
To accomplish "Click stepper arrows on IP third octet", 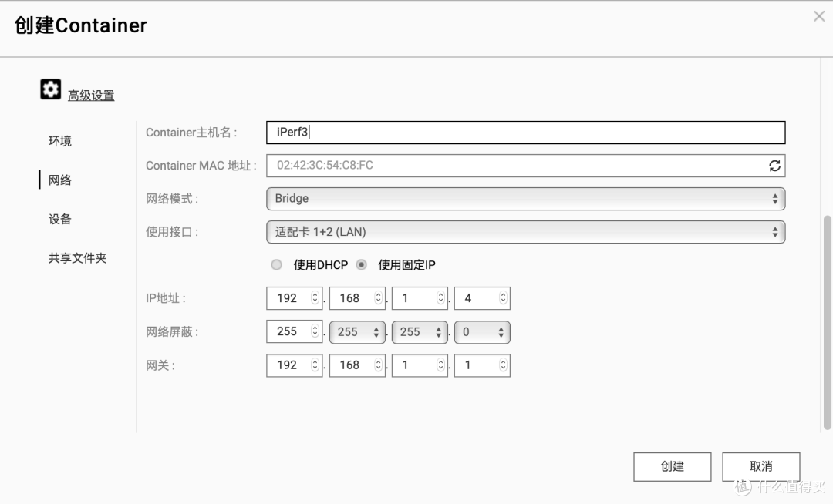I will pos(440,298).
